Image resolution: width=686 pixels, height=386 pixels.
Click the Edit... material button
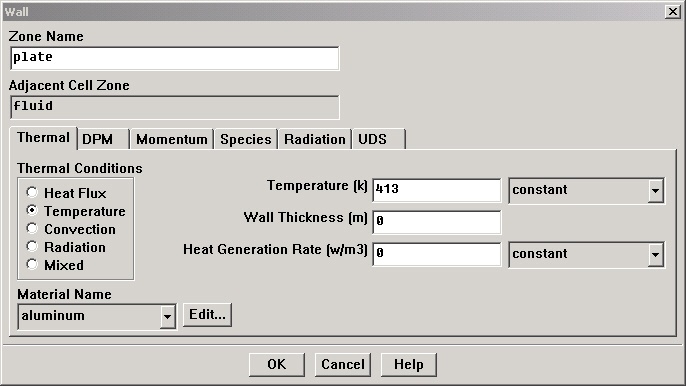[207, 315]
